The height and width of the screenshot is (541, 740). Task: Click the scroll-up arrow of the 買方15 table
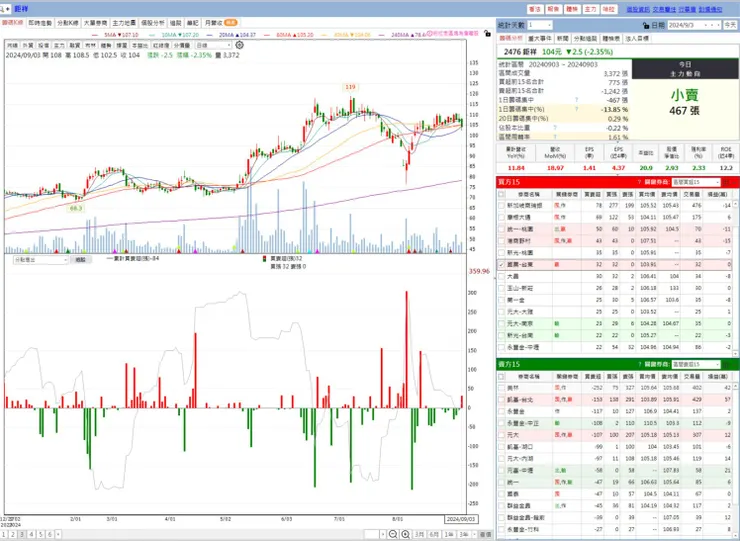735,204
